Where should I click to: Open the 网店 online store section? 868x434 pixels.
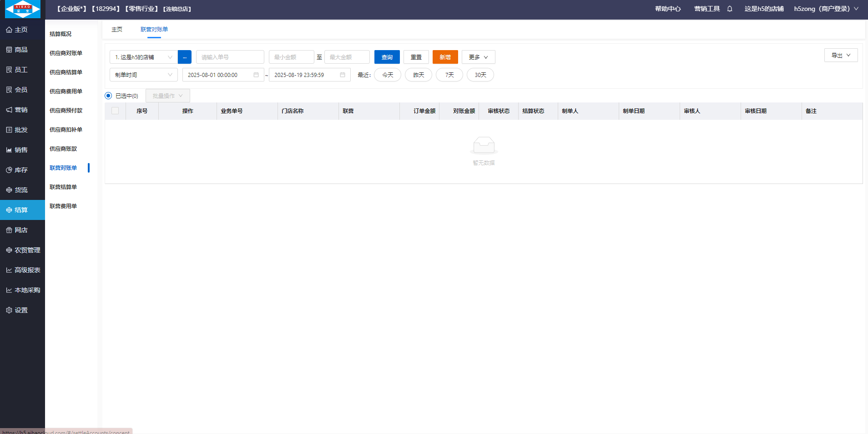[21, 230]
